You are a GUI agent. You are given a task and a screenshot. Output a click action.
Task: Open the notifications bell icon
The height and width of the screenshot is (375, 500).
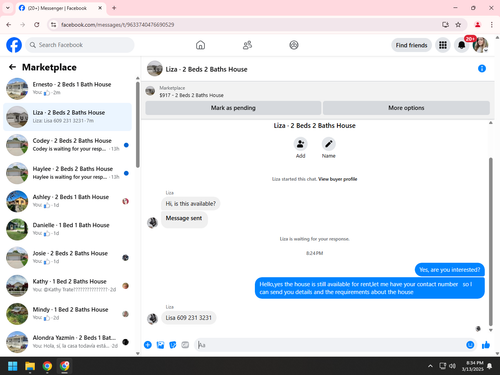point(462,45)
